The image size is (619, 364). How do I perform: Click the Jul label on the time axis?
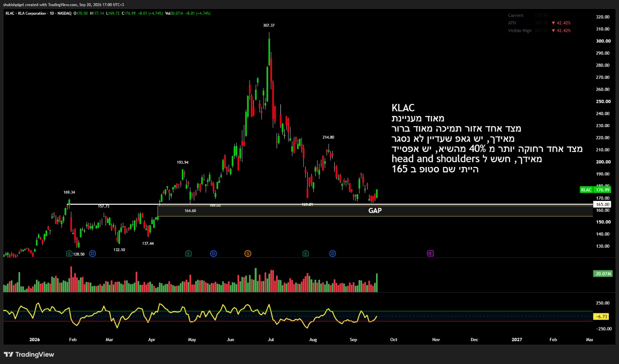click(x=271, y=340)
